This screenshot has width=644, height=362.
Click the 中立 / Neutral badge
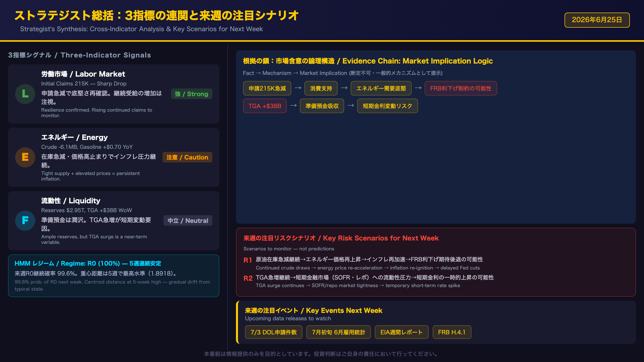188,220
